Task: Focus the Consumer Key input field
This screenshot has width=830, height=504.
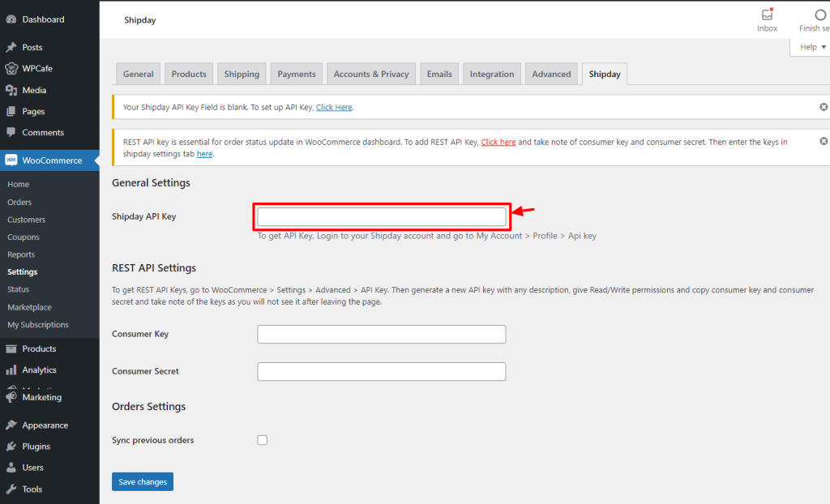Action: (382, 334)
